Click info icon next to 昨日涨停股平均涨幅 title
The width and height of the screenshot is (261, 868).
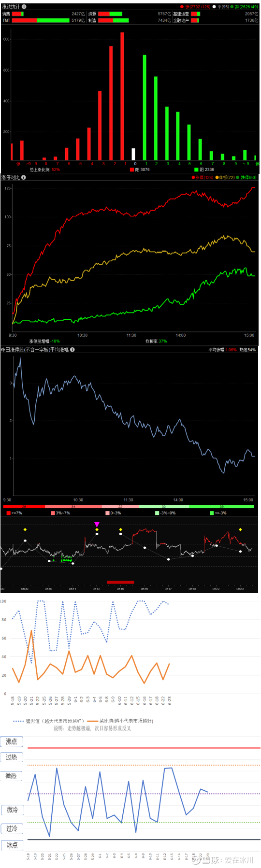point(72,350)
